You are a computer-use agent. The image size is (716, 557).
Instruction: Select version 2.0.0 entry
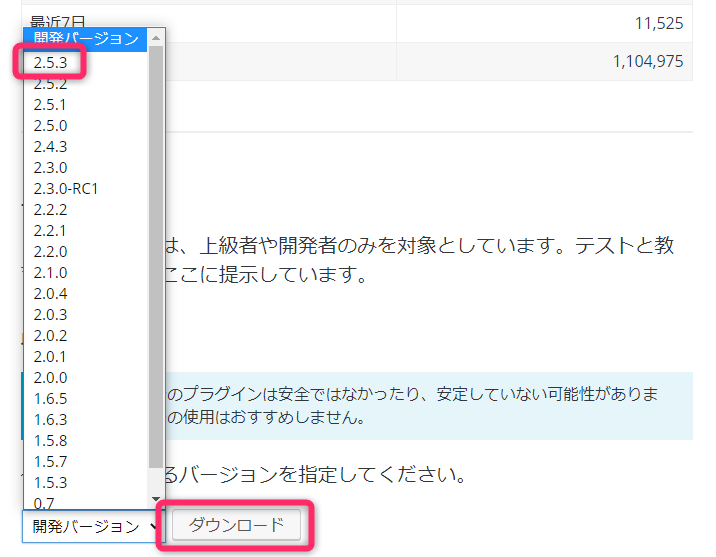[50, 378]
